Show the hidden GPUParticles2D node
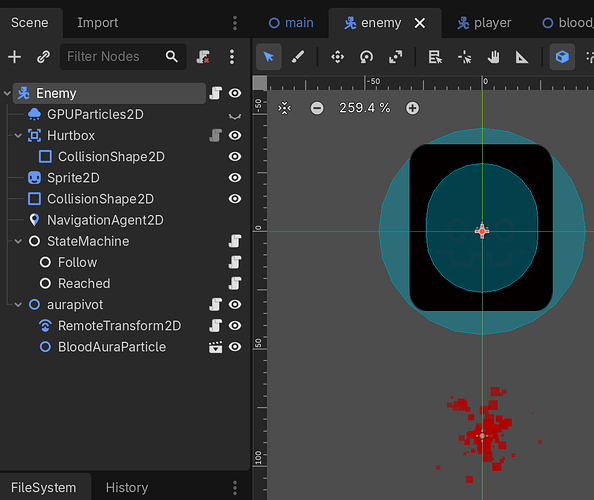The image size is (594, 500). (235, 116)
